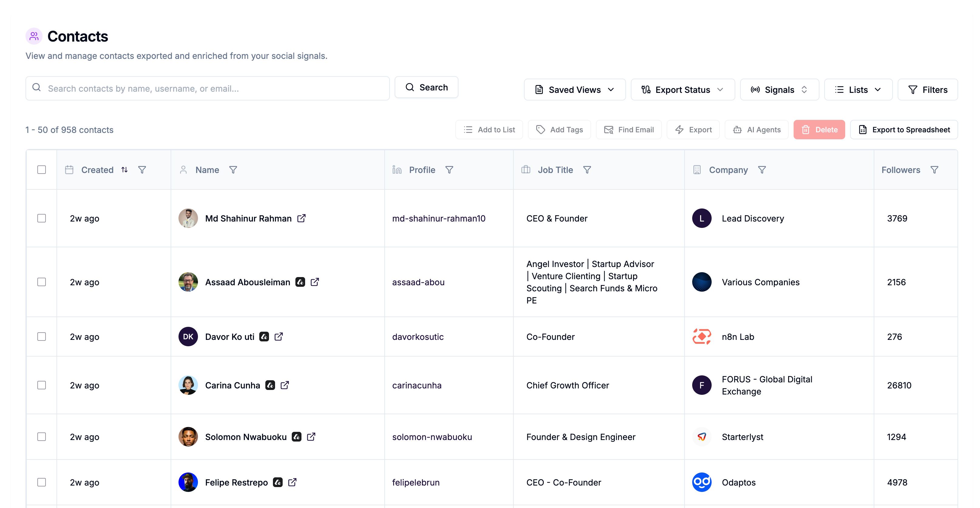Open the Signals selector
The image size is (980, 508).
[779, 90]
